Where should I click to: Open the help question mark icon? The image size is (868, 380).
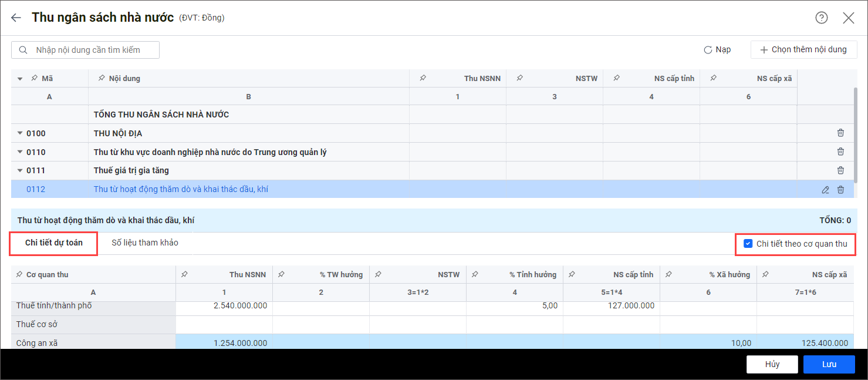[x=821, y=18]
